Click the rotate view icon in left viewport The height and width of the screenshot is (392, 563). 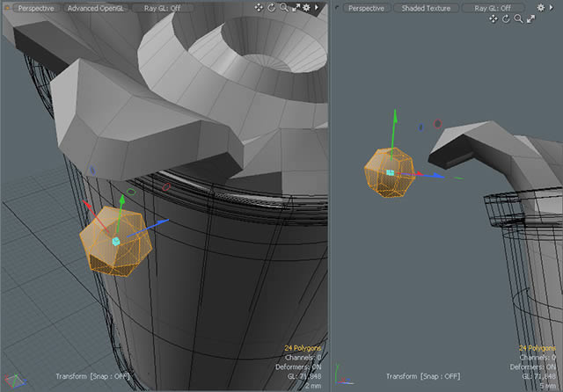coord(271,8)
